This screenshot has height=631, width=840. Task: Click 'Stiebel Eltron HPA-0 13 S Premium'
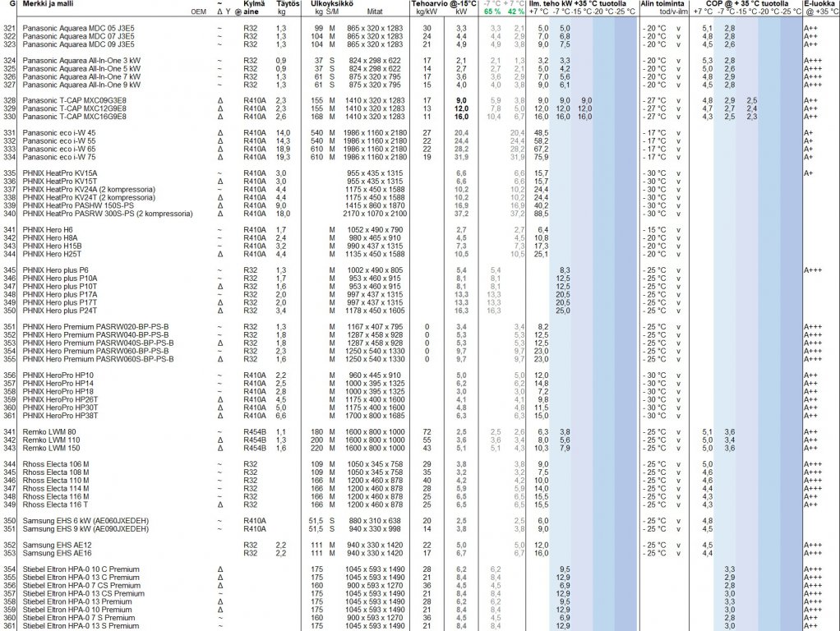81,625
